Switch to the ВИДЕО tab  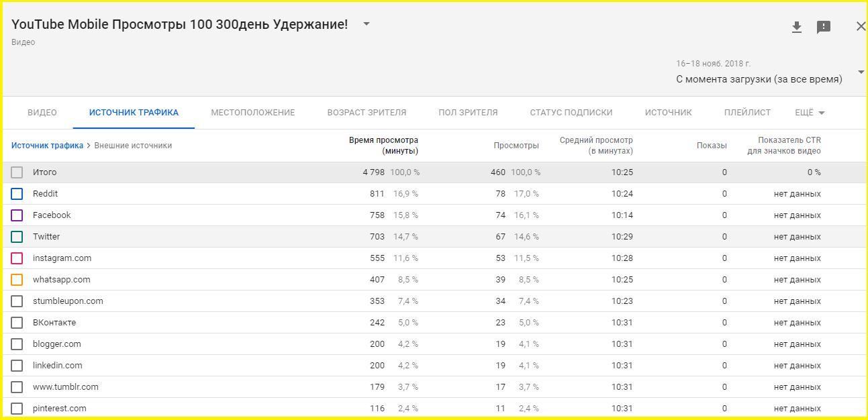[42, 113]
